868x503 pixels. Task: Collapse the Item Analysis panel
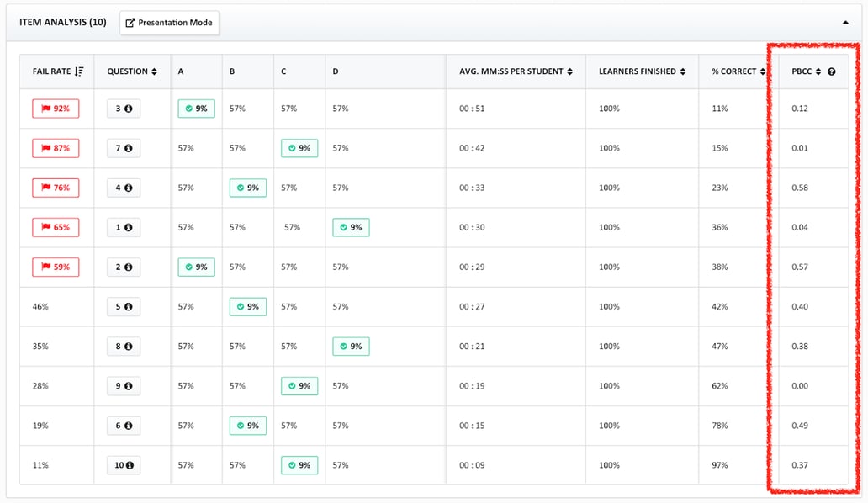[x=845, y=23]
